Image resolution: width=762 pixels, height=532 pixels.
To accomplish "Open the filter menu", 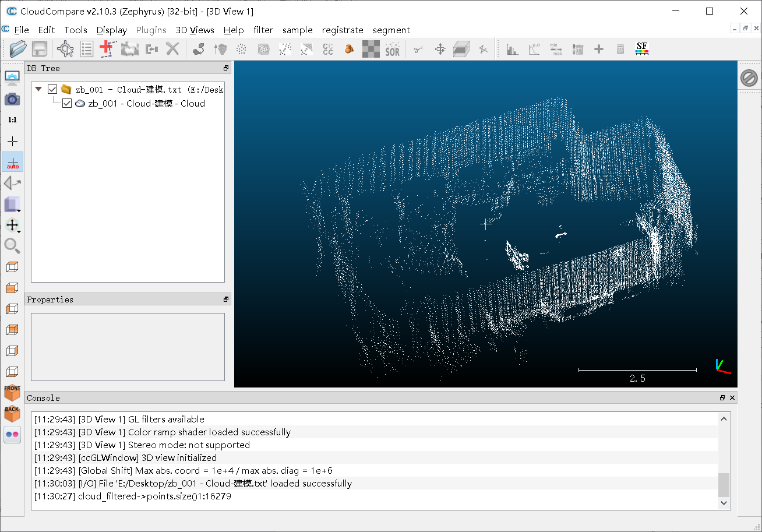I will tap(263, 30).
